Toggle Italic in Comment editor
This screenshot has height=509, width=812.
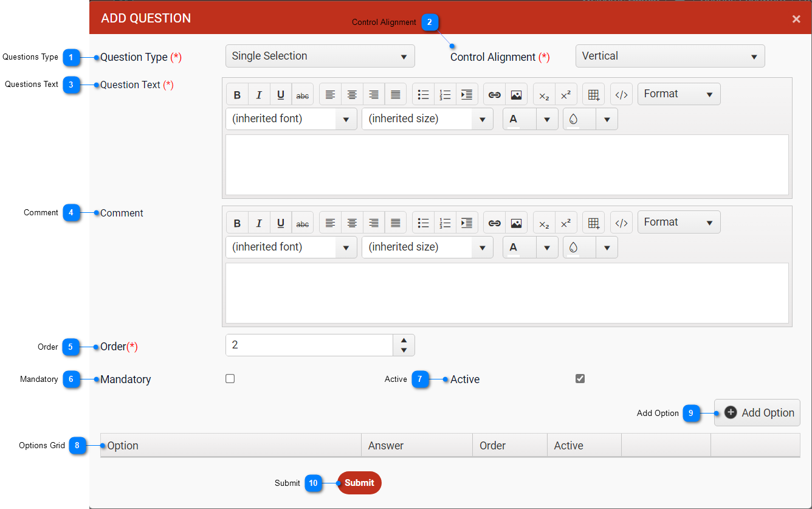point(260,223)
